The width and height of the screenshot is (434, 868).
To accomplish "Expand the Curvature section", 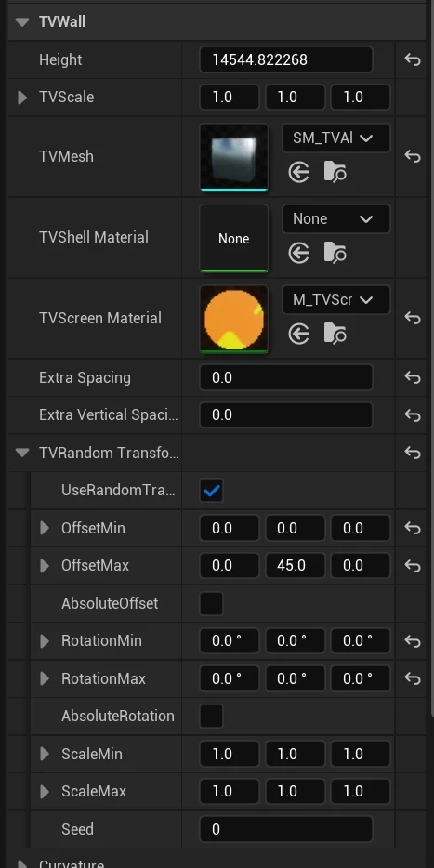I will click(22, 863).
